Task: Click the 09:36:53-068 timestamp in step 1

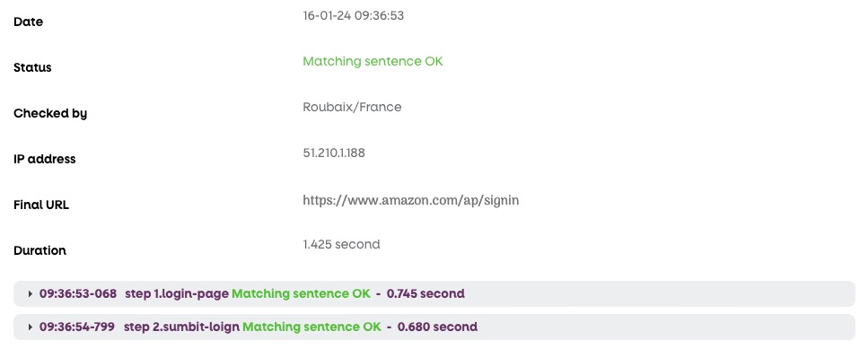Action: click(x=78, y=293)
